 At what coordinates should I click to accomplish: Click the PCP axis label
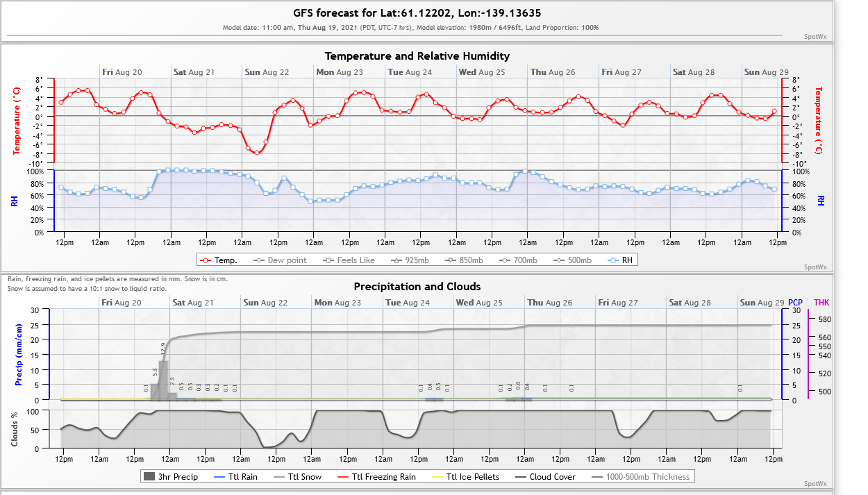click(x=795, y=303)
